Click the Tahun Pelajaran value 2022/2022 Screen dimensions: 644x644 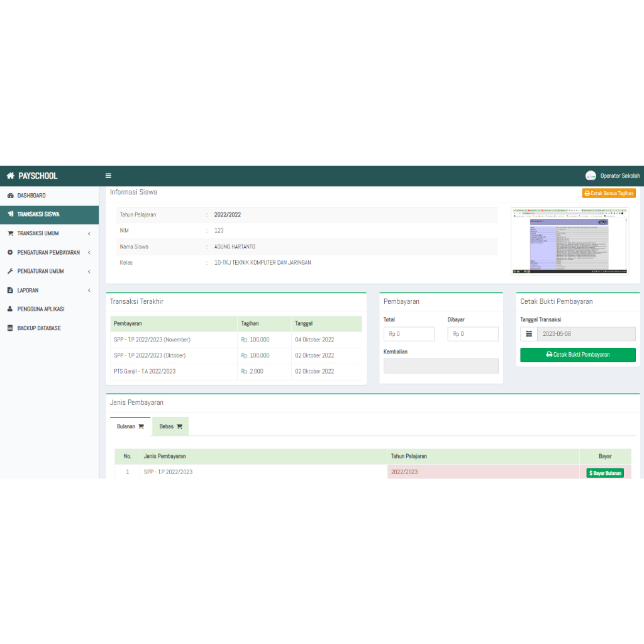tap(228, 215)
